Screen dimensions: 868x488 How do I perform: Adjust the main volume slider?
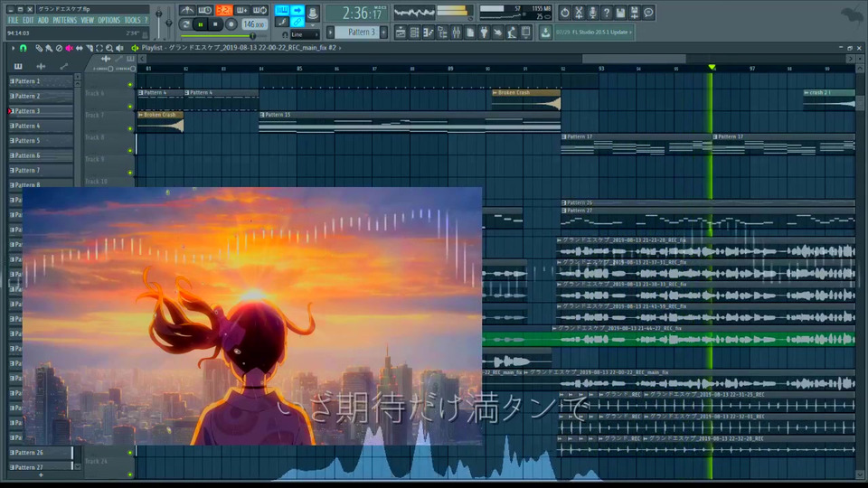[159, 21]
